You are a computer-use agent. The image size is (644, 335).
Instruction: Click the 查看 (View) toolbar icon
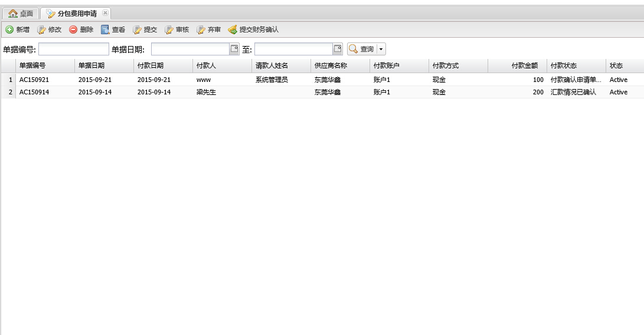tap(105, 29)
